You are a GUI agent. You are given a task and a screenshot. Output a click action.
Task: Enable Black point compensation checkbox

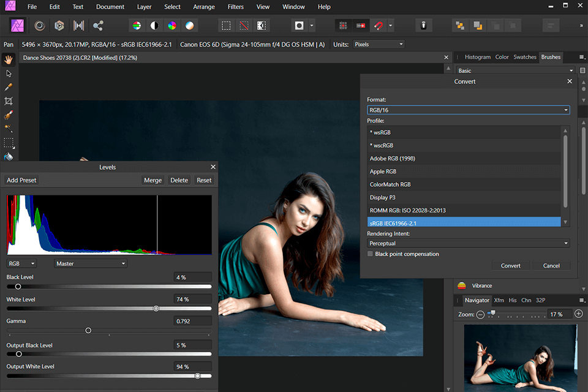click(x=370, y=254)
